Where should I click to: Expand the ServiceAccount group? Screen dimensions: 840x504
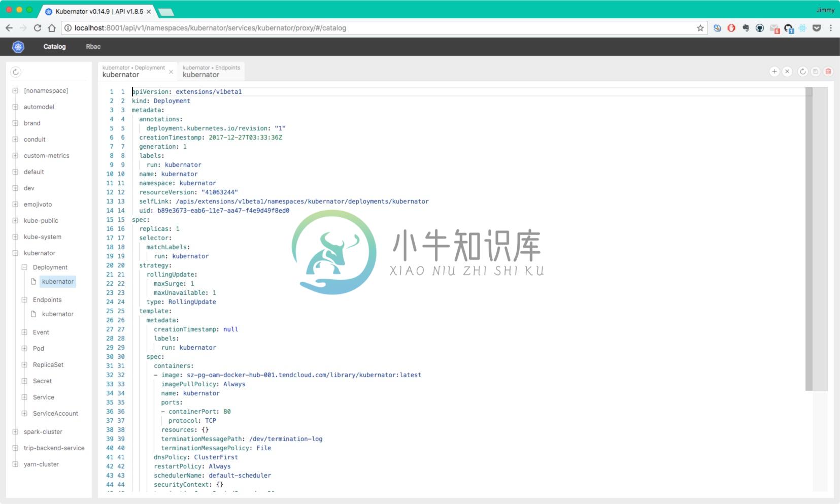point(24,414)
